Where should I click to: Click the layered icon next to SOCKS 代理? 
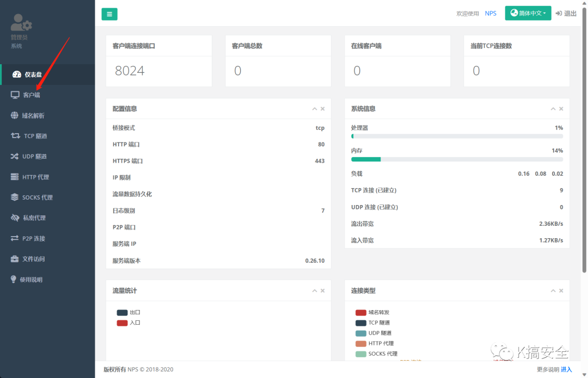click(x=14, y=197)
